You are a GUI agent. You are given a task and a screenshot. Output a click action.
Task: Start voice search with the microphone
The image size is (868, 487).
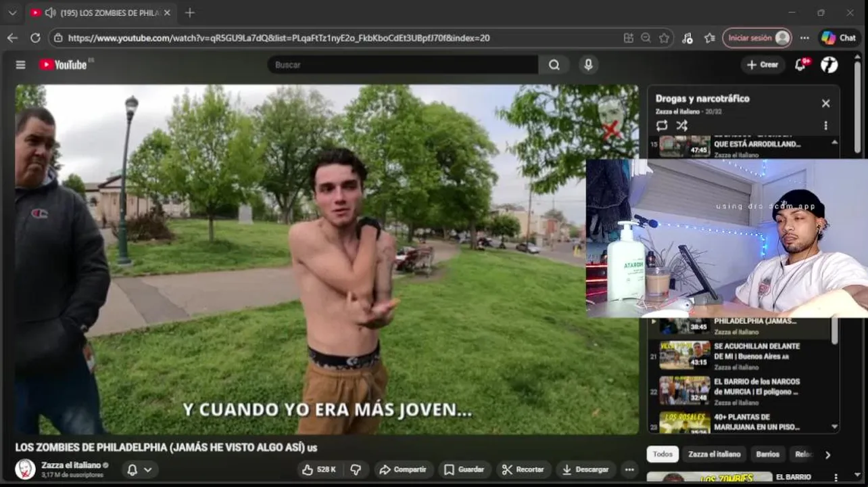[588, 65]
